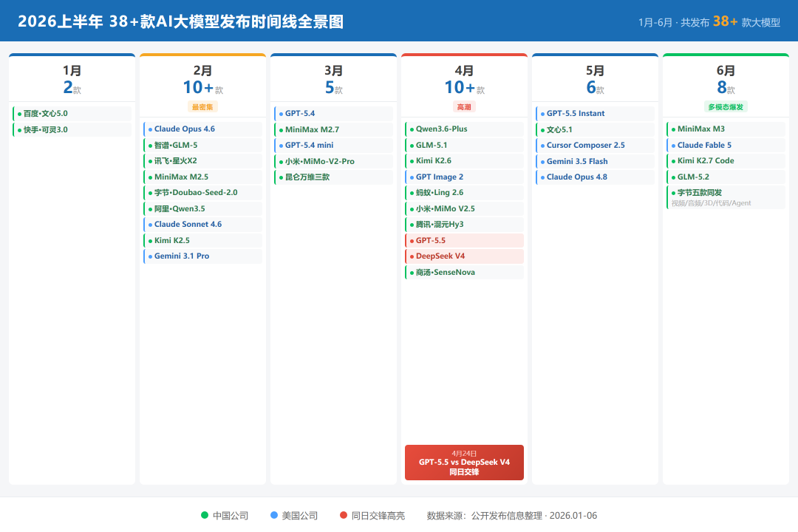Select the Claude Fable 5 item
This screenshot has width=798, height=532.
[726, 145]
